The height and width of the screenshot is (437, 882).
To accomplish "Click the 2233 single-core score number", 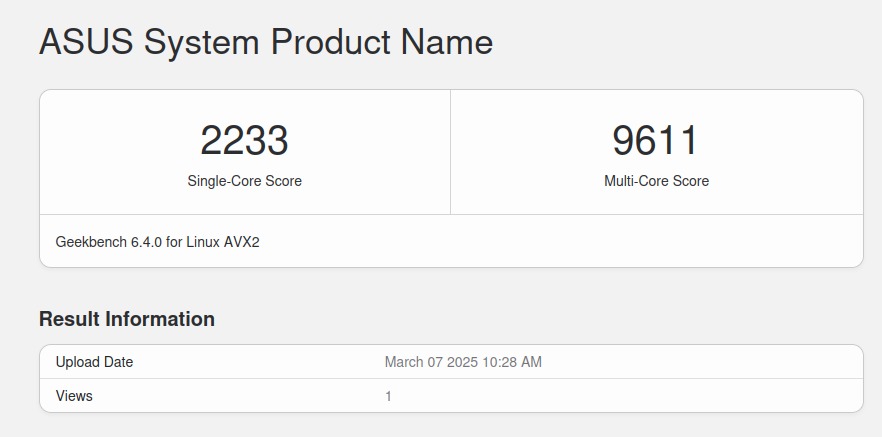I will point(244,141).
